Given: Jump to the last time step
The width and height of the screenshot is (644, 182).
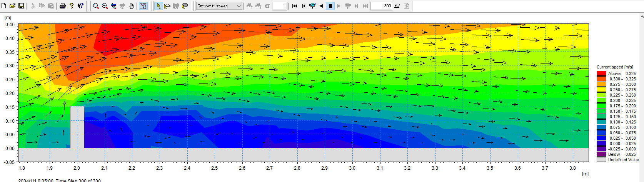Looking at the screenshot, I should click(365, 6).
